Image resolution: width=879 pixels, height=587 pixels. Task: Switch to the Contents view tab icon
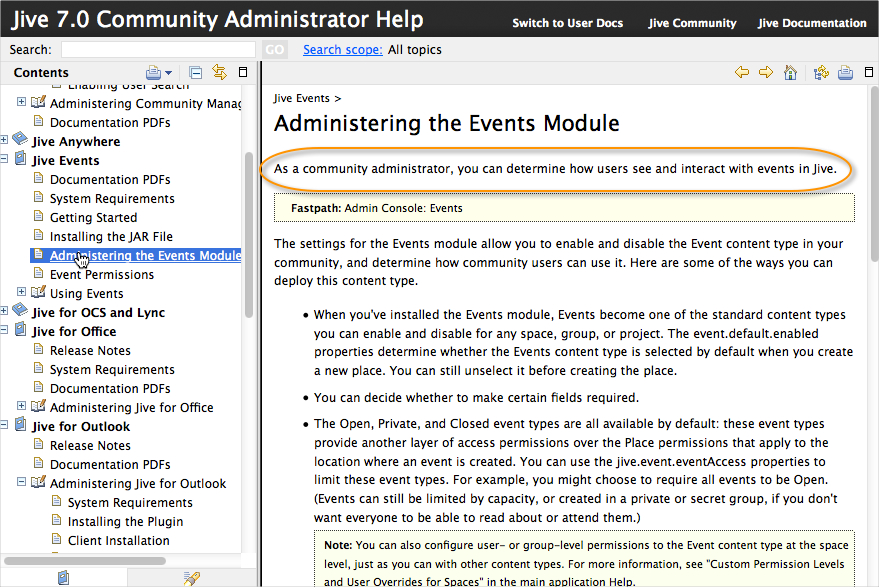[63, 577]
